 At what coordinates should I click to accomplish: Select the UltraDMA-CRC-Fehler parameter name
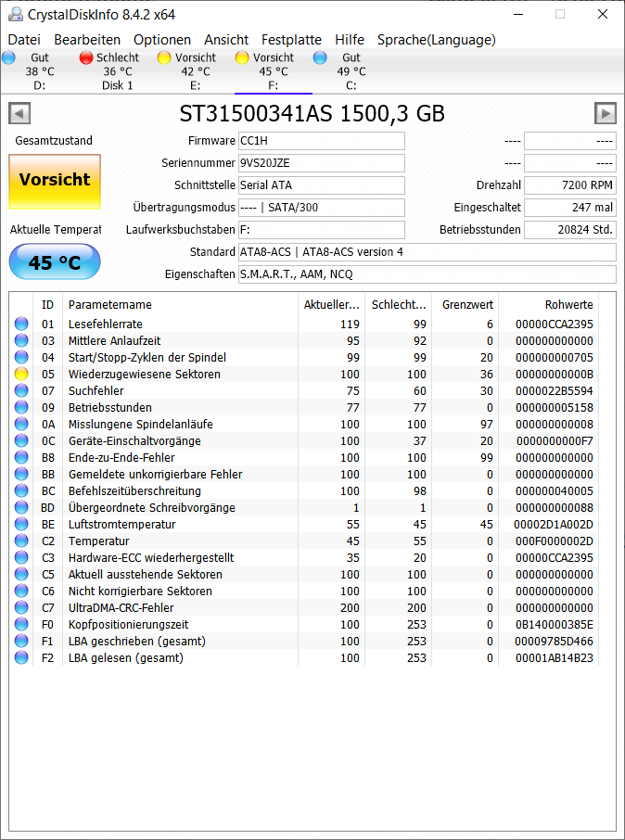[x=121, y=608]
